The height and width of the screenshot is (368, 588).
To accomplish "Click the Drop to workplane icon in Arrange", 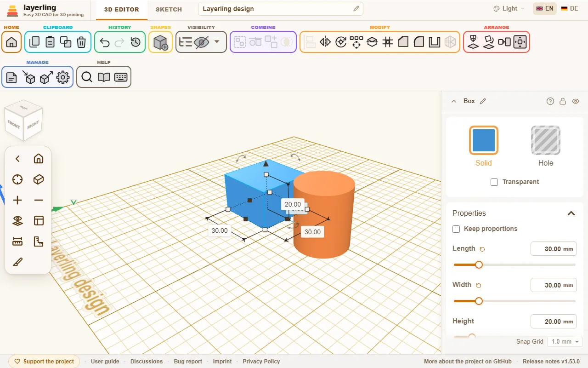I will (x=473, y=42).
